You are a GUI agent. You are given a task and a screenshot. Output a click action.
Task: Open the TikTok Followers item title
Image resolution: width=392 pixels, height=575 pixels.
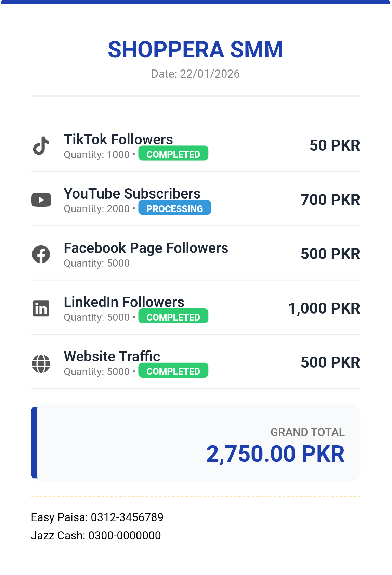[x=118, y=140]
